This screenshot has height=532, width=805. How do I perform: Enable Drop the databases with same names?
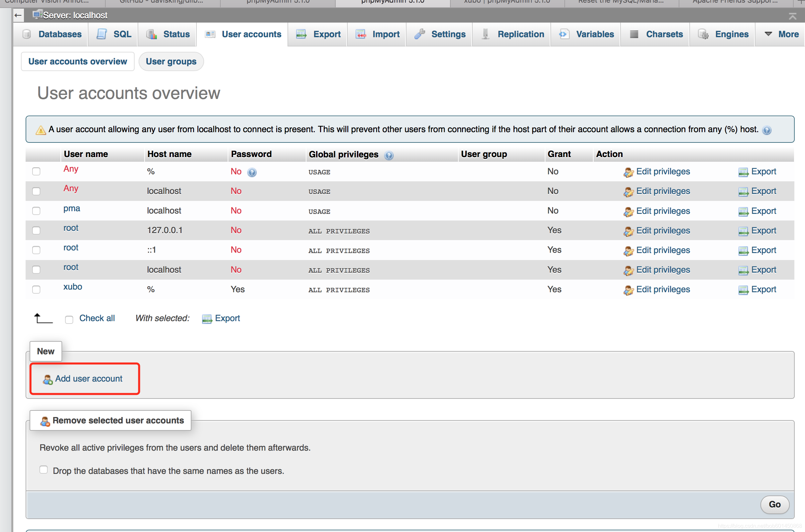point(44,470)
